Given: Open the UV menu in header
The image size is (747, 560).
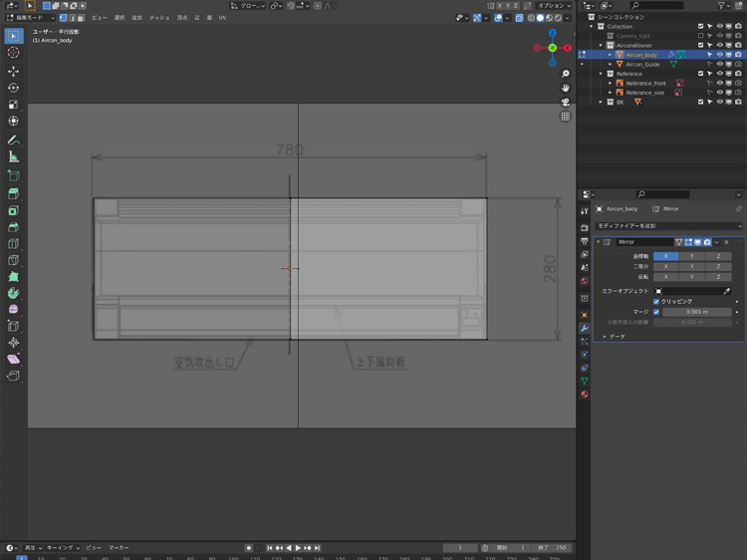Looking at the screenshot, I should (x=222, y=18).
